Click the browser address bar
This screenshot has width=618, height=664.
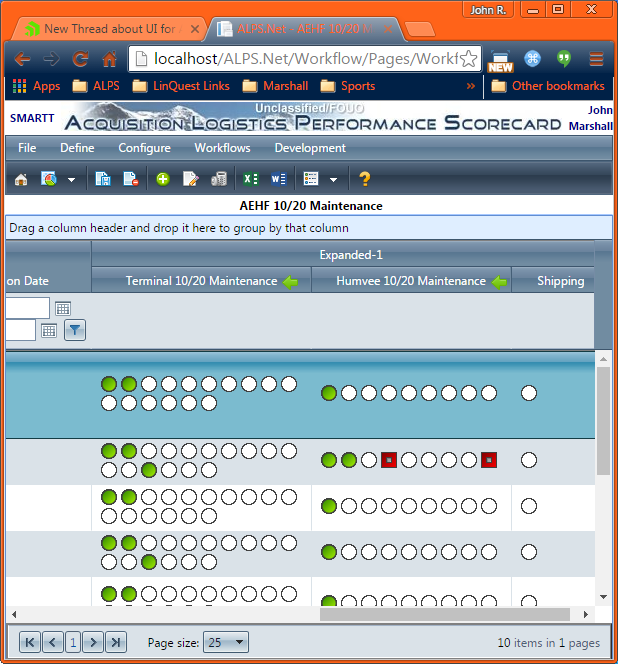[x=305, y=58]
